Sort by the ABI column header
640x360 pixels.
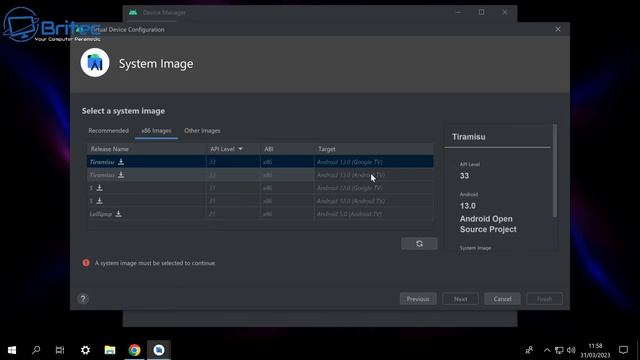pos(269,149)
